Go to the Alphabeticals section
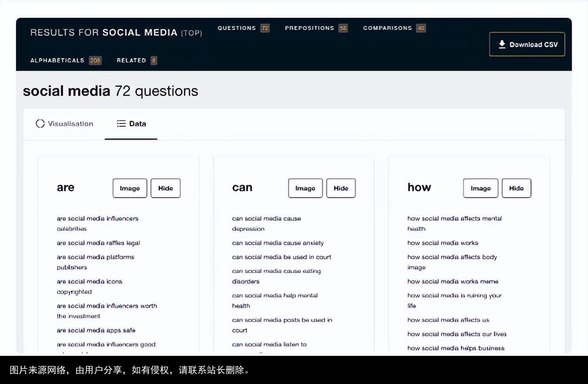Image resolution: width=588 pixels, height=384 pixels. point(65,61)
